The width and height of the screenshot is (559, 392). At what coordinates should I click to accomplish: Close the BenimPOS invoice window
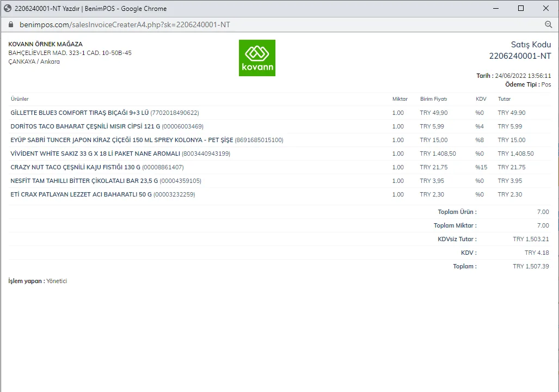pos(546,8)
